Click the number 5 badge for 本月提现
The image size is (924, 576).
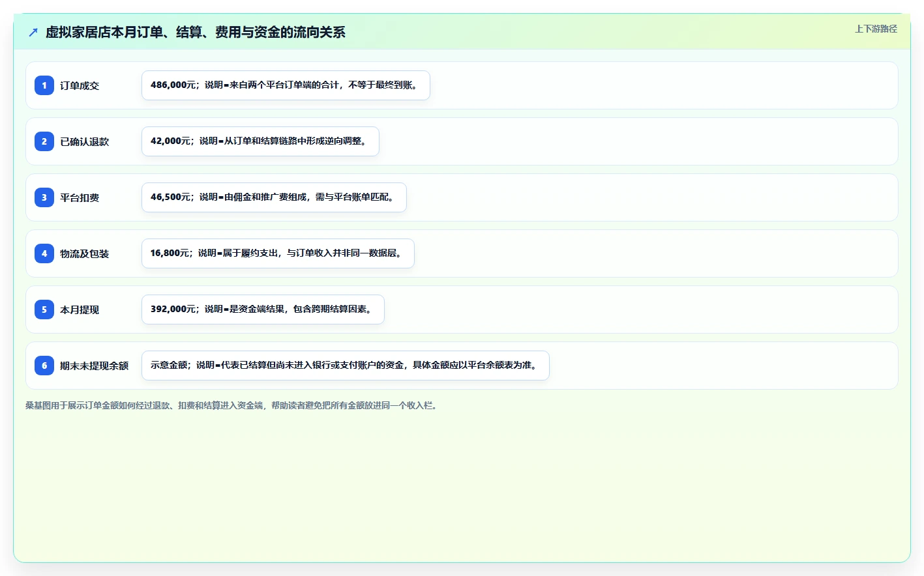pyautogui.click(x=44, y=310)
